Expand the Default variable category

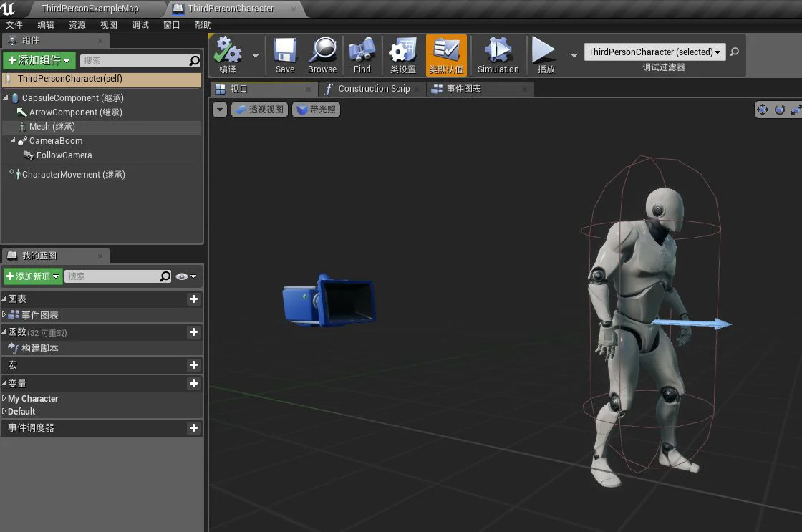[x=4, y=411]
